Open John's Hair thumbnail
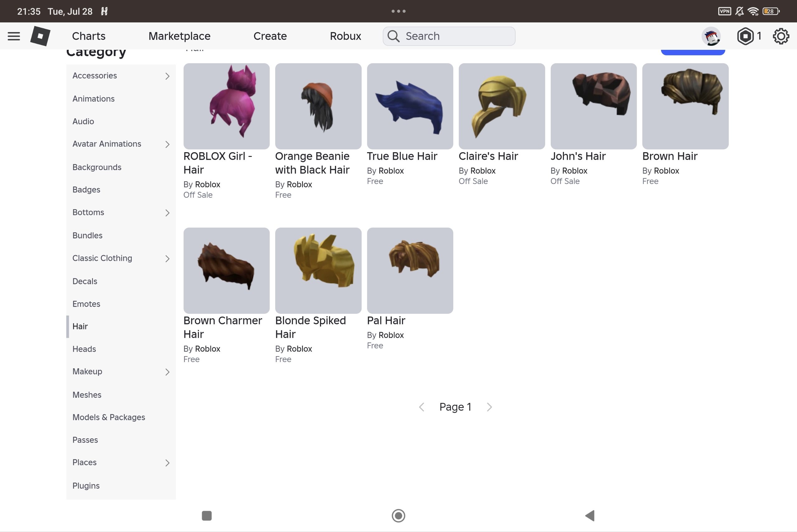797x532 pixels. [x=593, y=106]
